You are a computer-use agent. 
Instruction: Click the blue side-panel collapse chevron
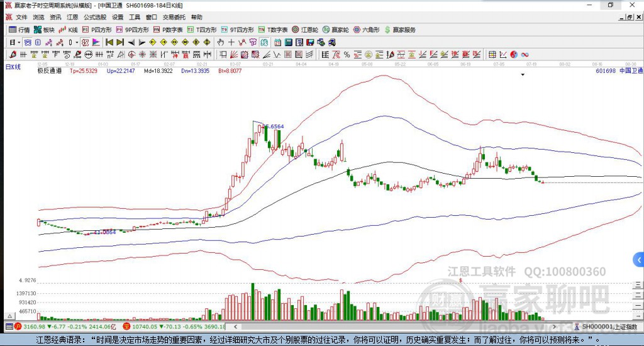pyautogui.click(x=638, y=260)
